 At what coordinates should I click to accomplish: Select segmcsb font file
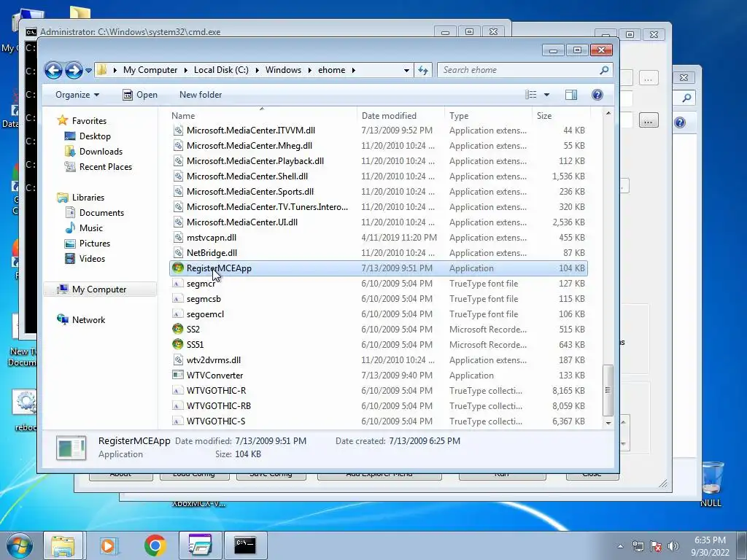pyautogui.click(x=204, y=299)
